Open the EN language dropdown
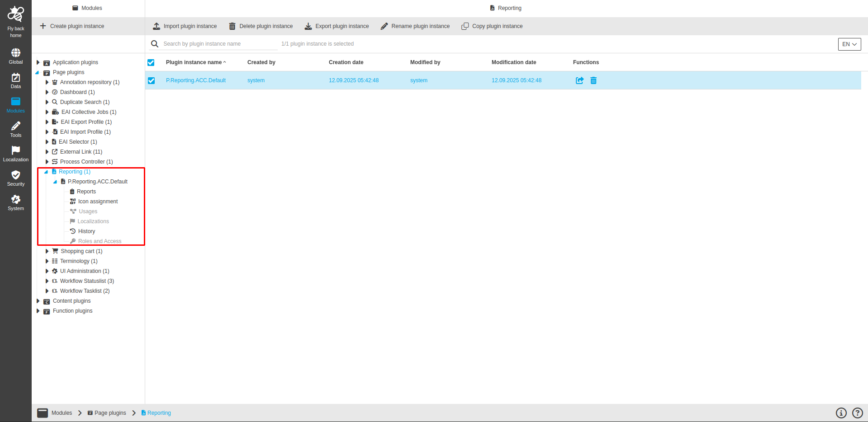The image size is (868, 422). (849, 44)
